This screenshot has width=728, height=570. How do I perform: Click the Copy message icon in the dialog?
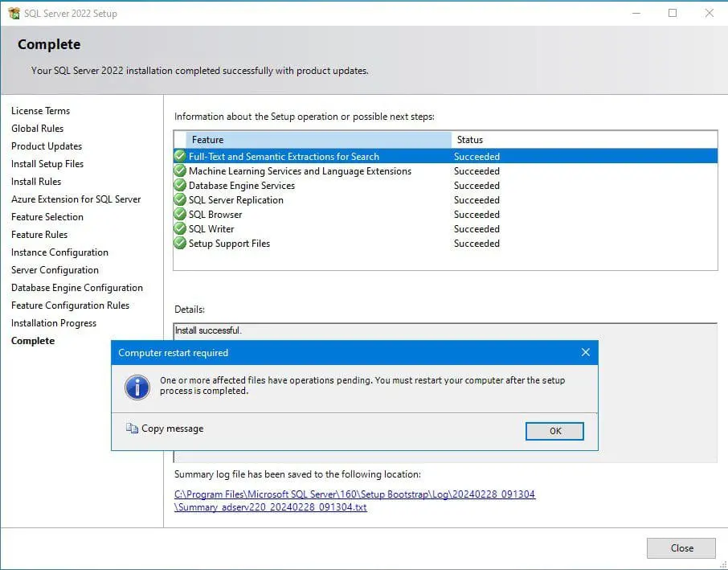131,429
